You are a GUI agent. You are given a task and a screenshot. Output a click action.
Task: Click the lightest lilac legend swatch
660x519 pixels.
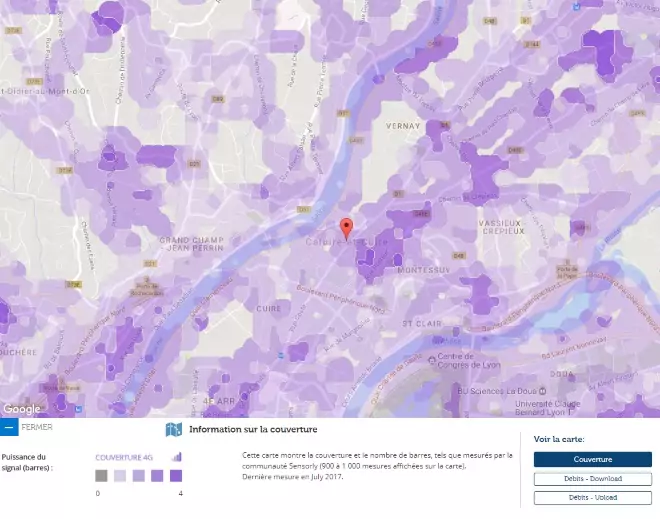[x=120, y=476]
